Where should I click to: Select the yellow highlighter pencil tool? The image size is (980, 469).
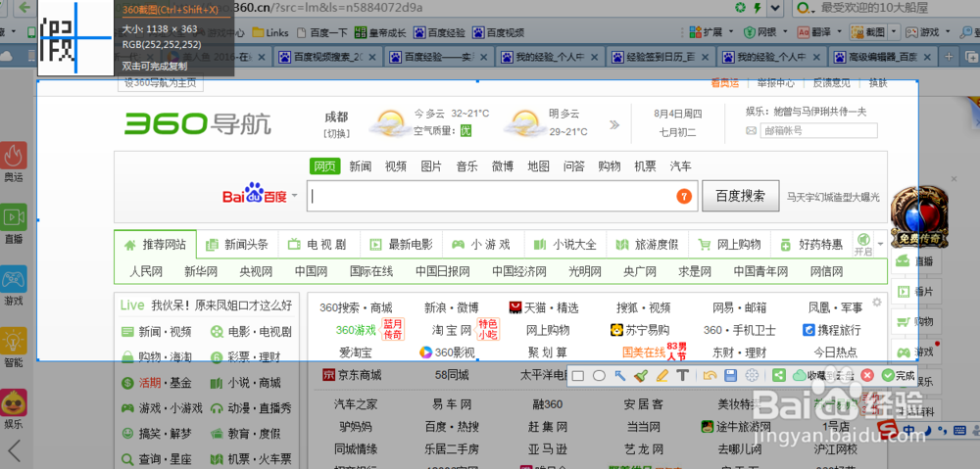pos(661,375)
